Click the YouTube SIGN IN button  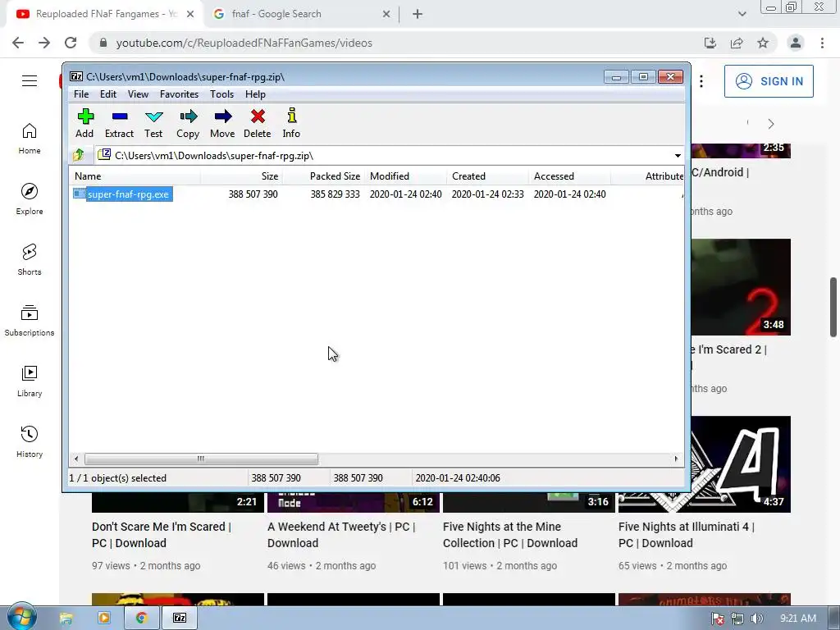769,81
